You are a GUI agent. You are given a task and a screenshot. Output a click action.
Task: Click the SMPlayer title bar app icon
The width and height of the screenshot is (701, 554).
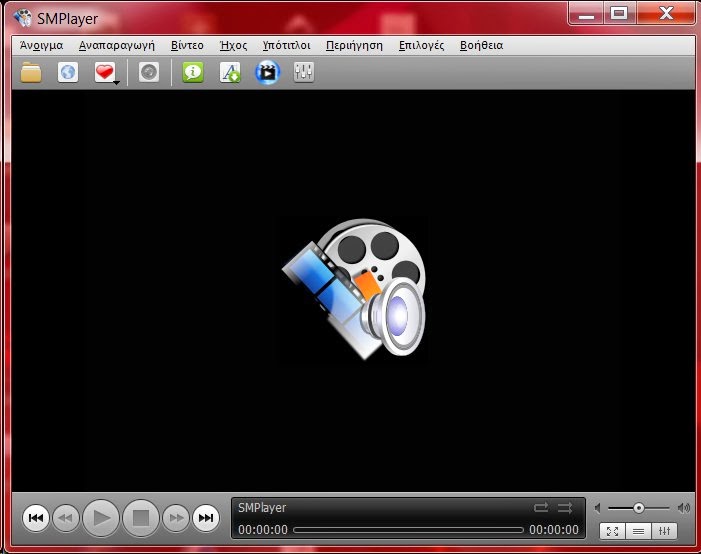point(22,18)
